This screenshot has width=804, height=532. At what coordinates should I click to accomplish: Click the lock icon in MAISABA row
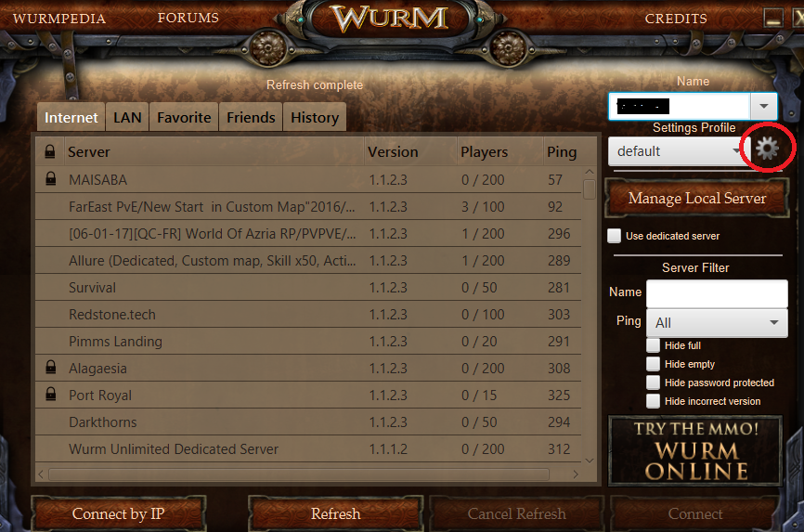pos(50,178)
